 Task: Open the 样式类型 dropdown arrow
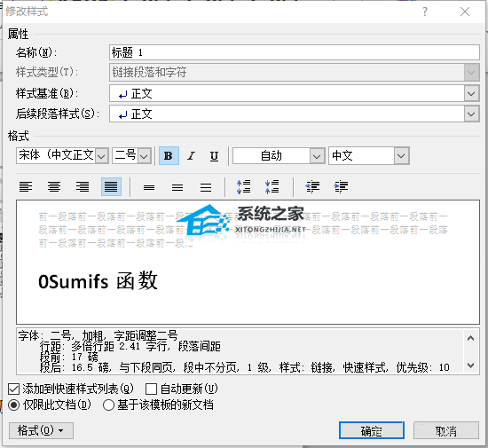tap(471, 73)
